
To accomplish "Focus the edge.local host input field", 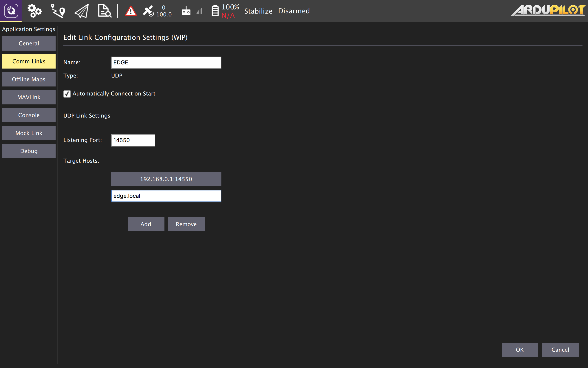I will [x=166, y=196].
